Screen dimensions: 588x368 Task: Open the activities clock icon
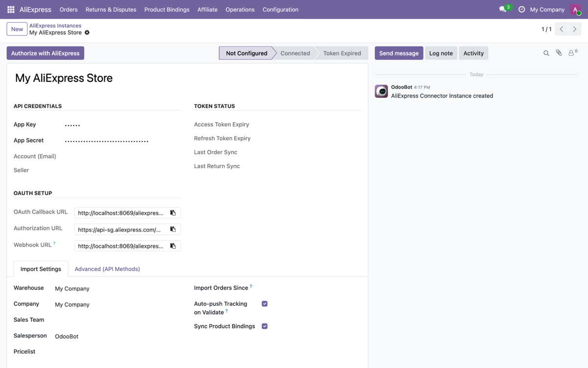click(x=521, y=9)
